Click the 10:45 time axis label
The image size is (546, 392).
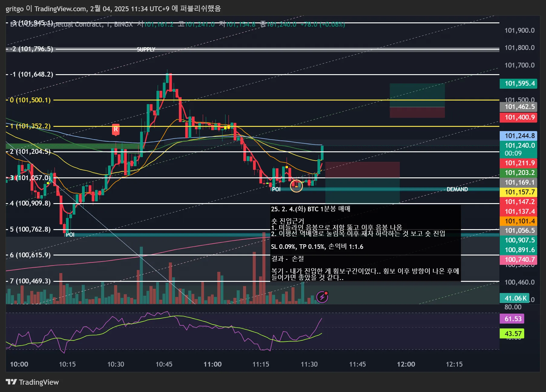click(164, 364)
